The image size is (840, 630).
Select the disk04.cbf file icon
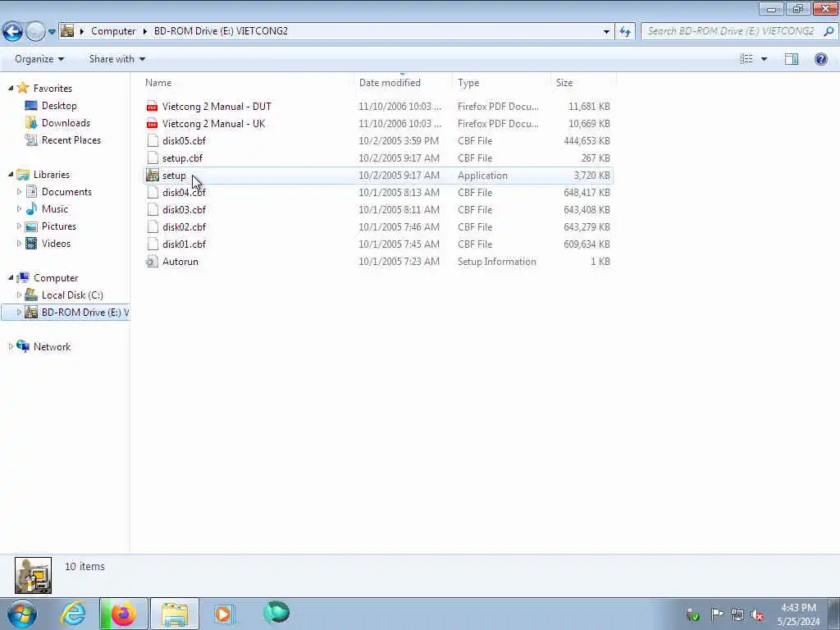(153, 192)
